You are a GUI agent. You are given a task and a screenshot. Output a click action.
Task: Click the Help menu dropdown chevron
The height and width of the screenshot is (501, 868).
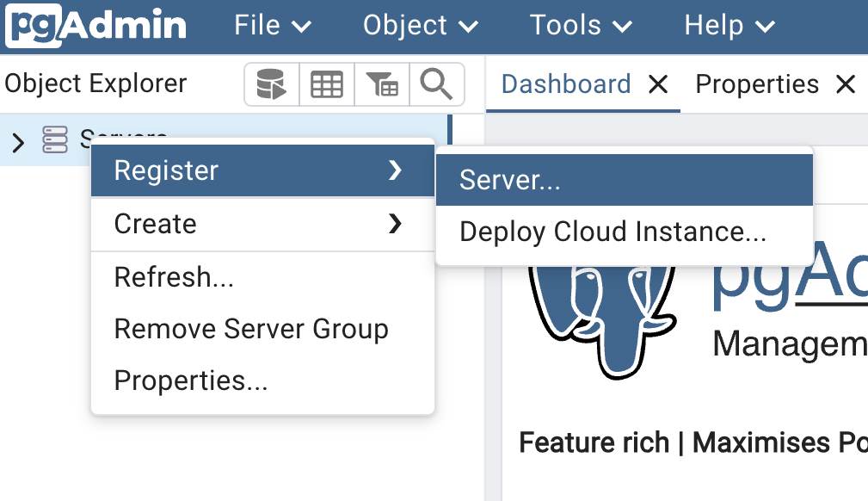click(x=765, y=27)
